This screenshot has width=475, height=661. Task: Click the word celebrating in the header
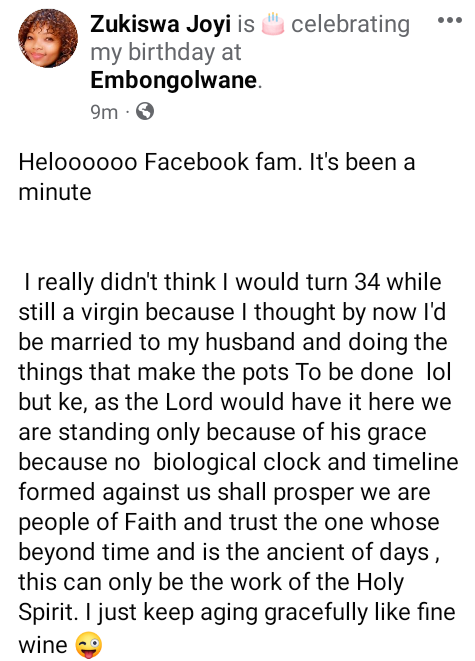tap(350, 24)
